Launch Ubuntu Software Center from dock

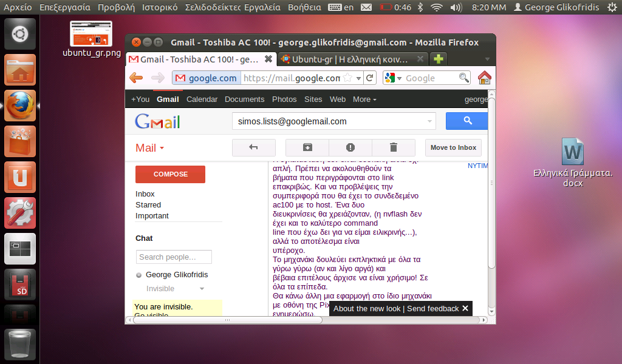click(x=20, y=141)
